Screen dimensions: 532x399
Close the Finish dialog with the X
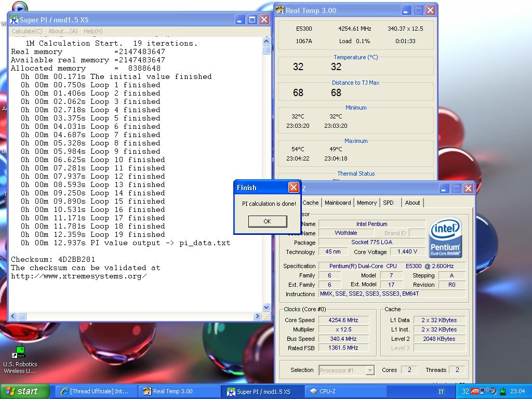[294, 187]
